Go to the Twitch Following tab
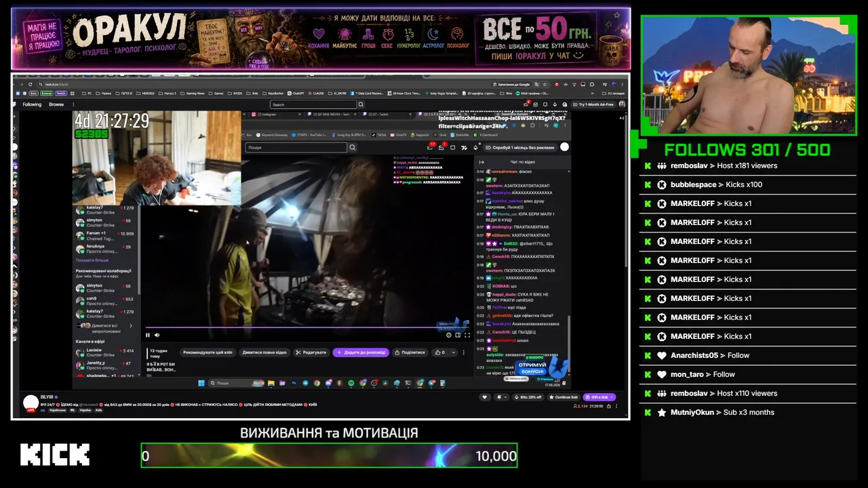868x488 pixels. tap(32, 104)
